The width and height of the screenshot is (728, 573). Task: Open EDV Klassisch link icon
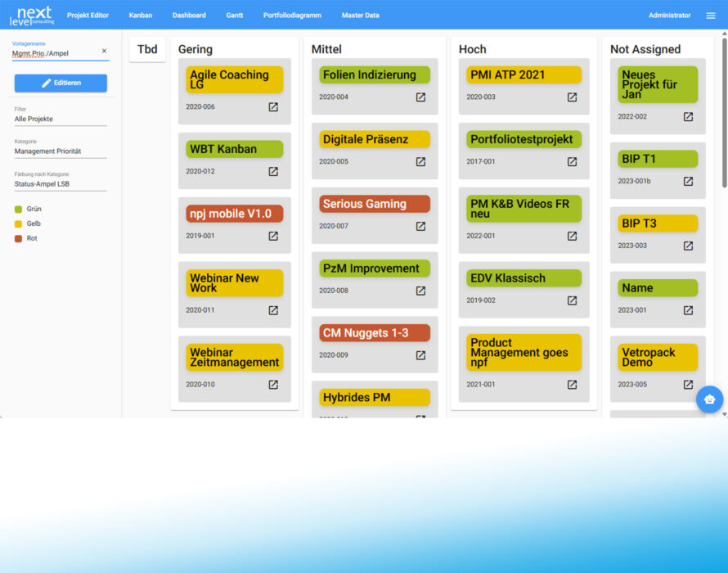click(572, 300)
